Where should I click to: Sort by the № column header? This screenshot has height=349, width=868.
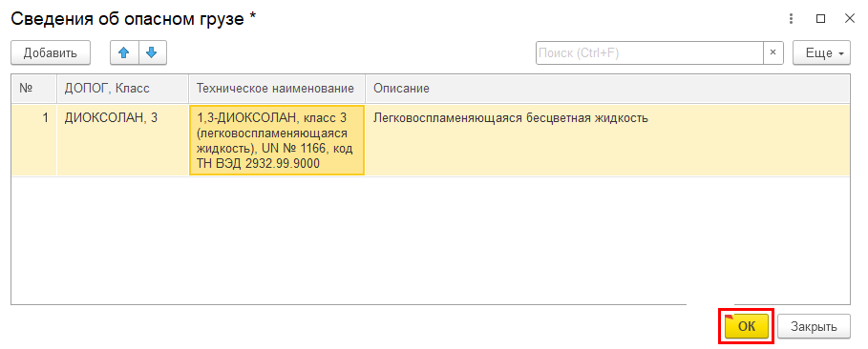click(33, 89)
